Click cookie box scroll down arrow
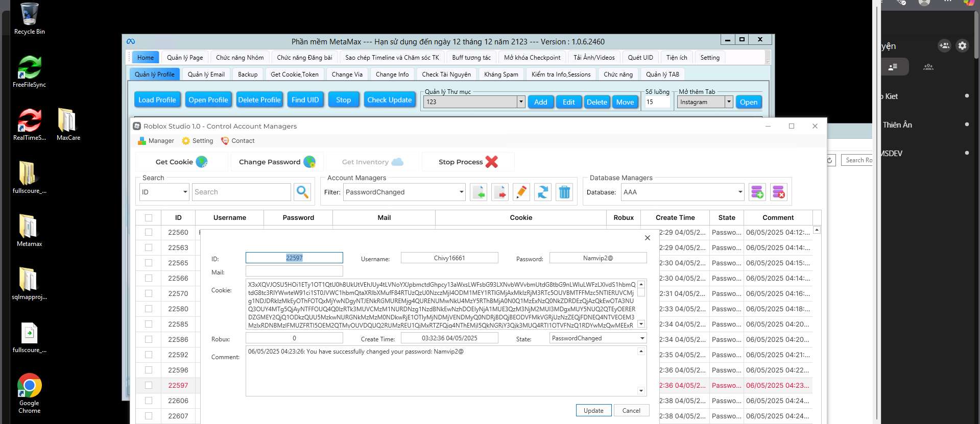The image size is (980, 424). 641,324
